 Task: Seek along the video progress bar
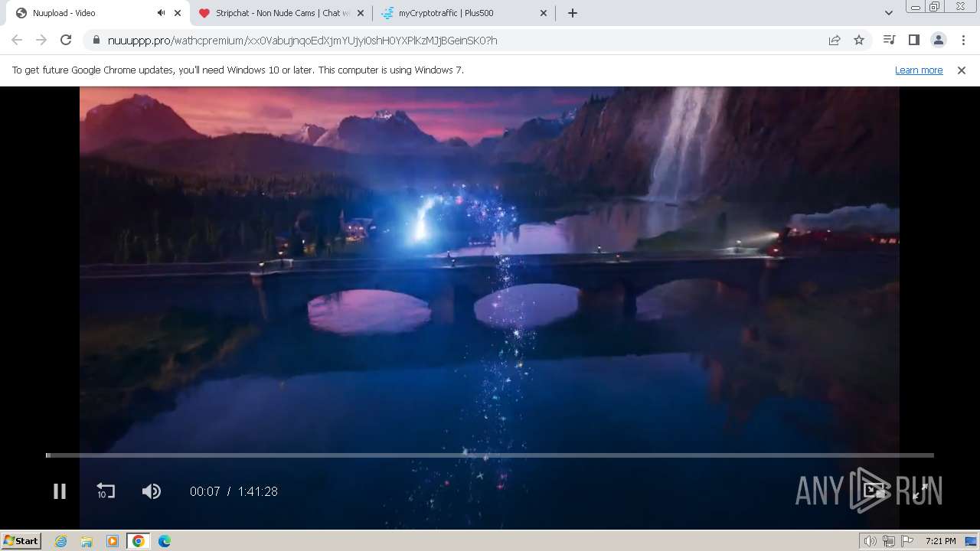490,455
